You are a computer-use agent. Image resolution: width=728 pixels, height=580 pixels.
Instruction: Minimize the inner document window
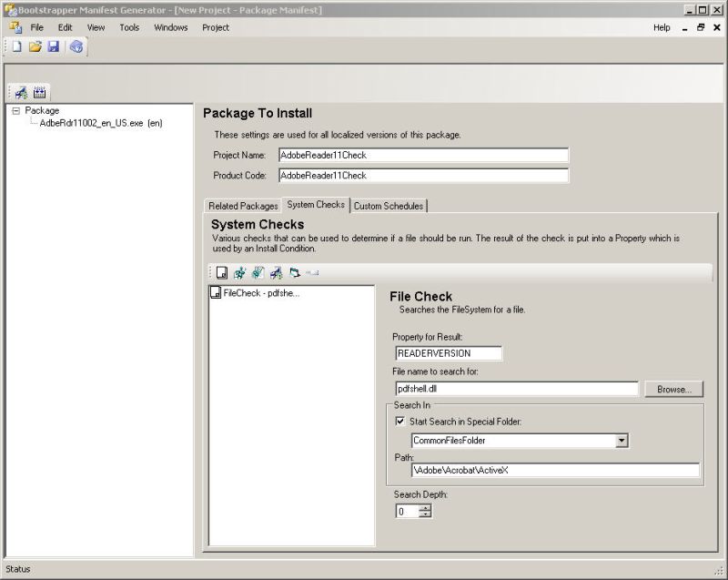coord(685,28)
